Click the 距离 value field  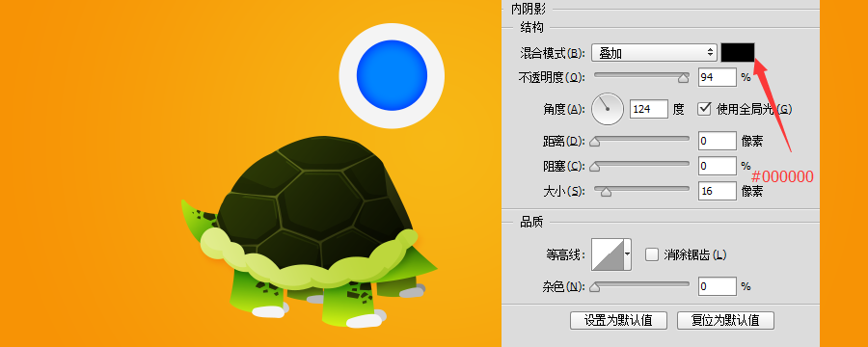pos(718,141)
